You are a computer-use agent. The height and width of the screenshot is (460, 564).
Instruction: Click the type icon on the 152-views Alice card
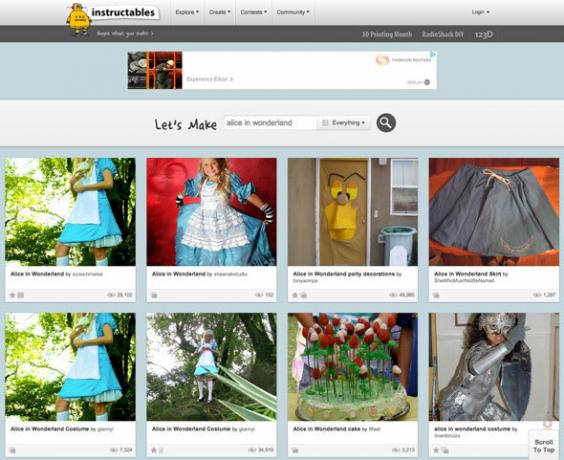click(x=154, y=295)
